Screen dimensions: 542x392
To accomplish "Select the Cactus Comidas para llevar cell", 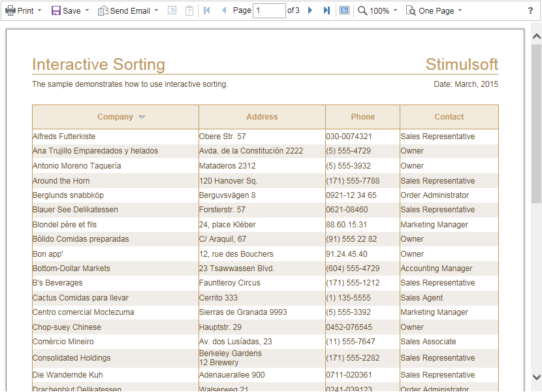I will pos(116,298).
